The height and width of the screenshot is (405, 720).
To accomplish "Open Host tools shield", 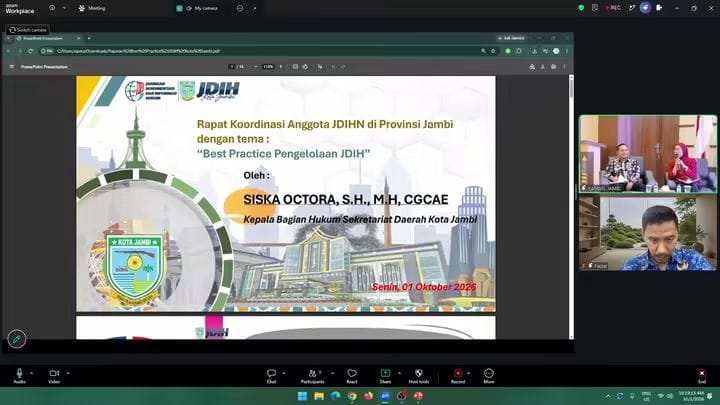I will pyautogui.click(x=419, y=376).
